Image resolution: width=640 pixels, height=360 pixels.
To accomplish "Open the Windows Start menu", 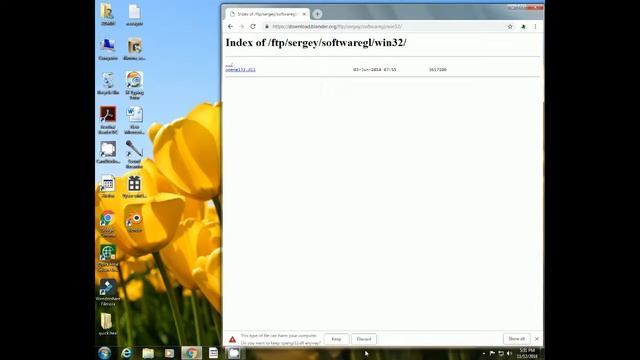I will click(104, 353).
